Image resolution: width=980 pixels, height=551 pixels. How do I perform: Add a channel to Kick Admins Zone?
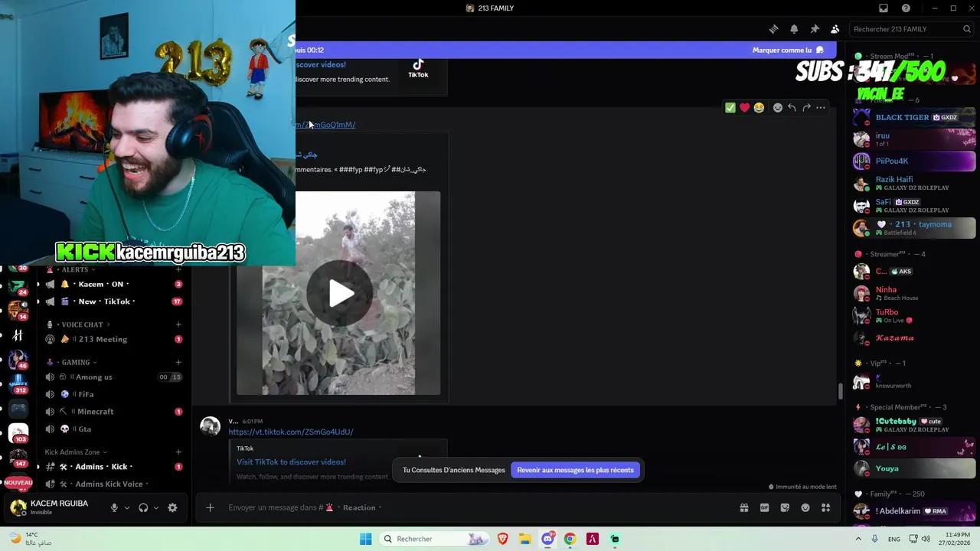[178, 452]
